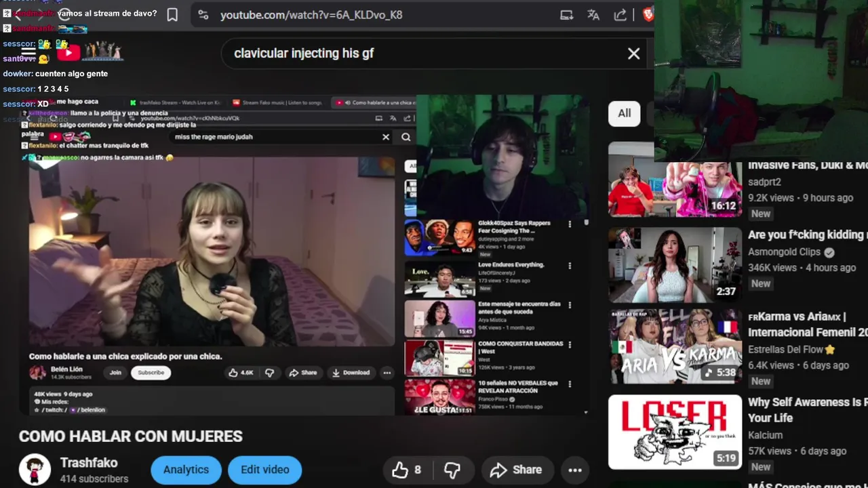Dislike the COMO HABLAR CON MUJERES video

pos(452,470)
